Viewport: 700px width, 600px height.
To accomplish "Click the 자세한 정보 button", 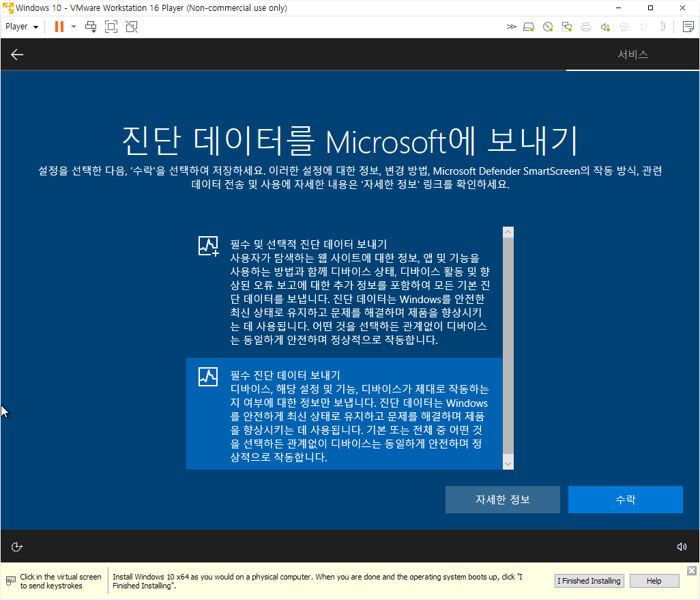I will (503, 500).
